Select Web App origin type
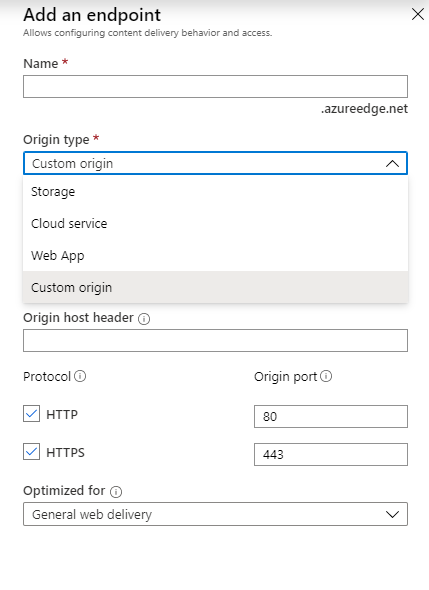 coord(215,255)
